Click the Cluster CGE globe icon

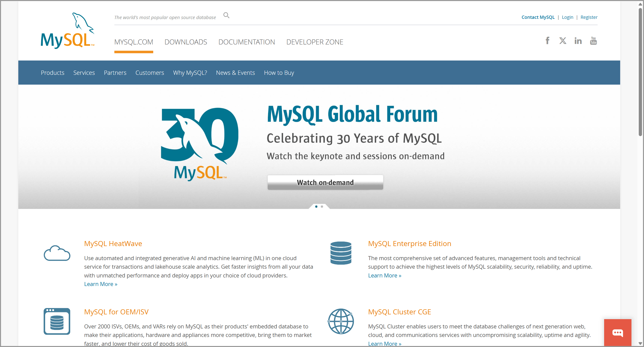(341, 321)
